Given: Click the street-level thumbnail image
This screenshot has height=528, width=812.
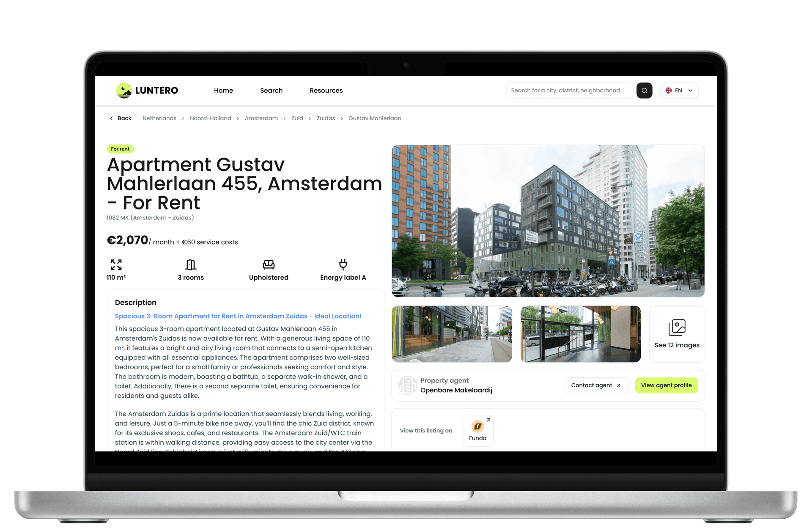Looking at the screenshot, I should [452, 333].
